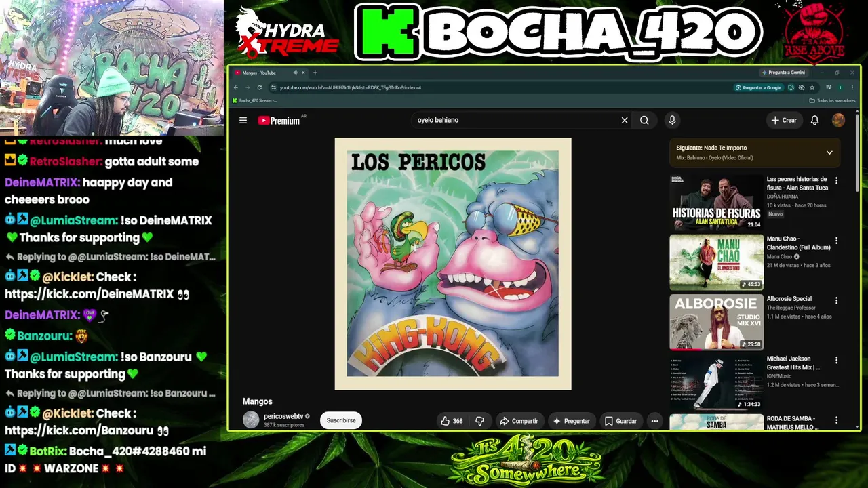This screenshot has width=868, height=488.
Task: Go to YouTube Premium home logo
Action: (x=279, y=121)
